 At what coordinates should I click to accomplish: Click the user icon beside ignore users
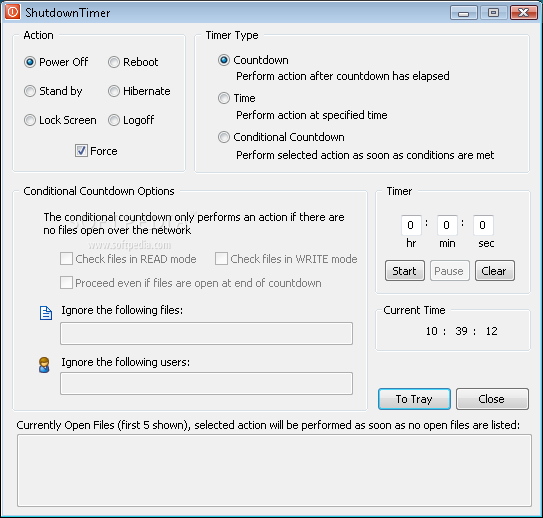(x=44, y=365)
